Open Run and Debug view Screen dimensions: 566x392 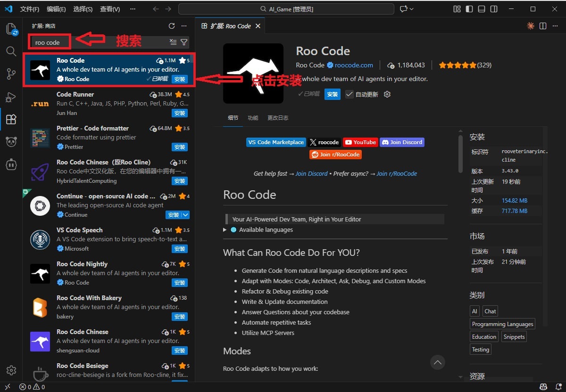pyautogui.click(x=11, y=97)
